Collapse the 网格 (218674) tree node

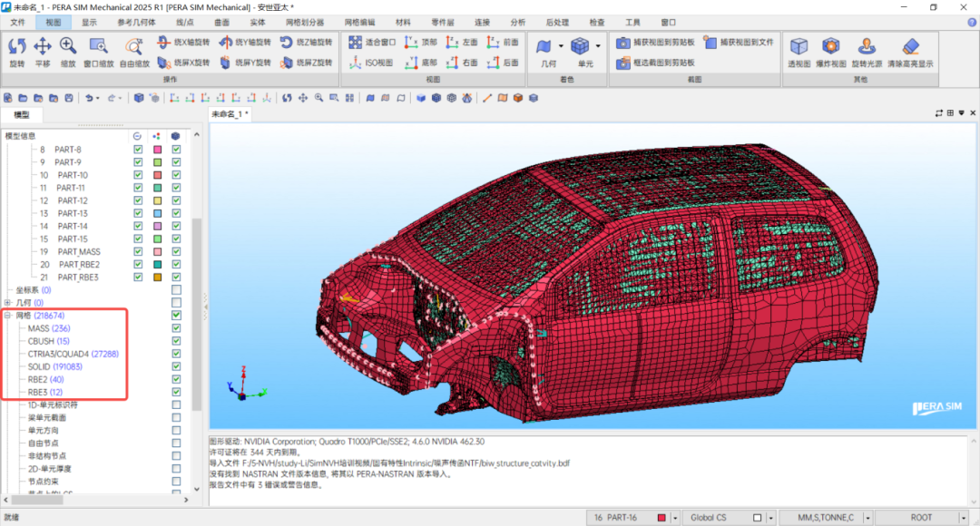[7, 316]
